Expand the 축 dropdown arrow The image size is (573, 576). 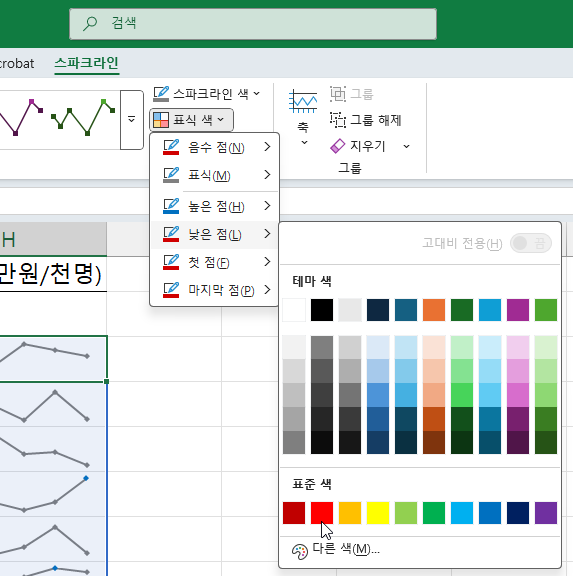tap(304, 143)
